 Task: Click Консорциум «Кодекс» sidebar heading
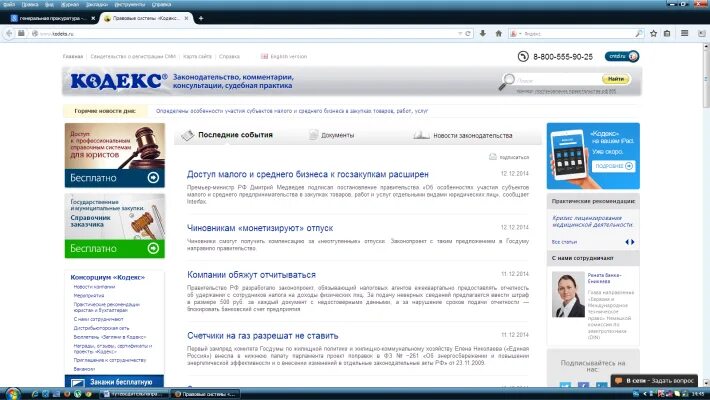(107, 277)
